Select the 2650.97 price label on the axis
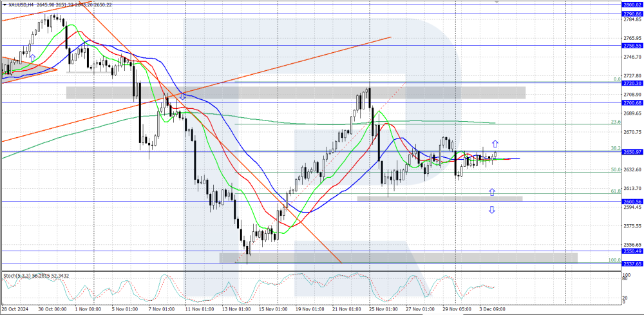Image resolution: width=644 pixels, height=315 pixels. coord(632,151)
